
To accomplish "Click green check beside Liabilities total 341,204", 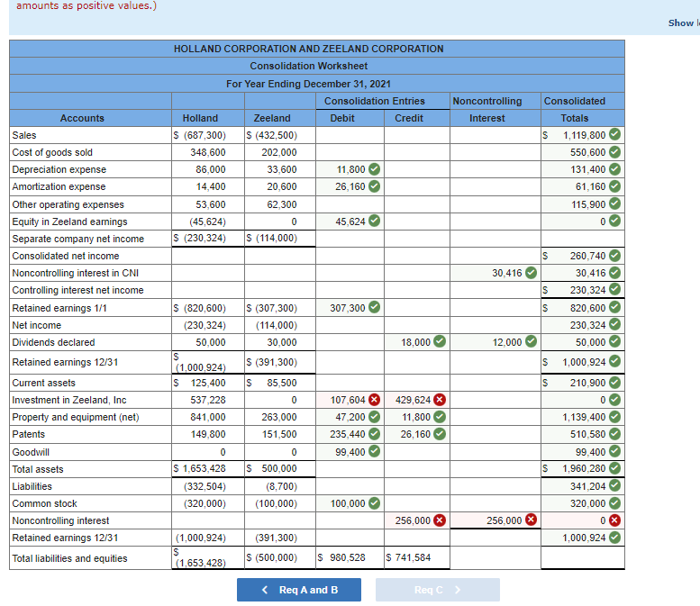I will click(x=614, y=485).
